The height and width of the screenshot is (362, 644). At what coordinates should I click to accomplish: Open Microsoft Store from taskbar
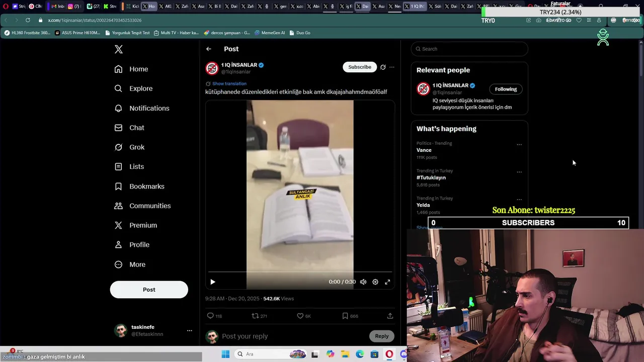374,354
